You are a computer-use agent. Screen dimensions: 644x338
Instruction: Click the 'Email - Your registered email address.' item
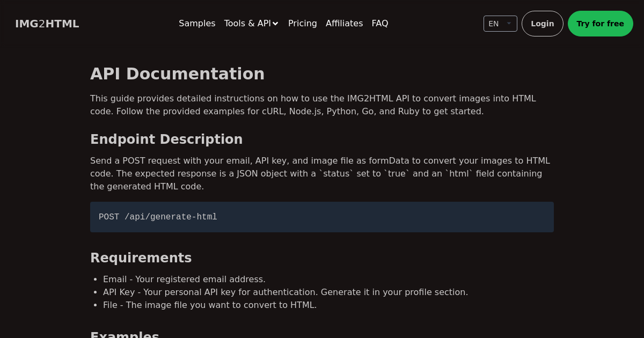(184, 280)
